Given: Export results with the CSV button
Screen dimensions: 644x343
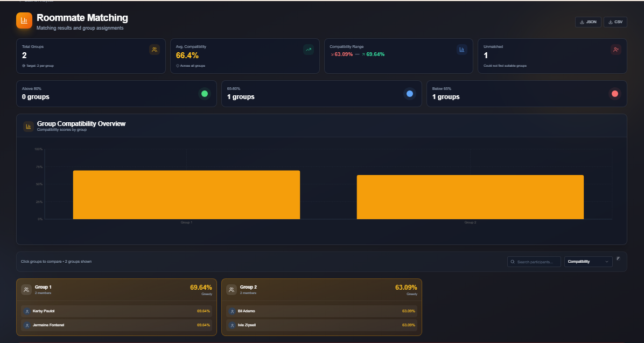Looking at the screenshot, I should [x=615, y=22].
